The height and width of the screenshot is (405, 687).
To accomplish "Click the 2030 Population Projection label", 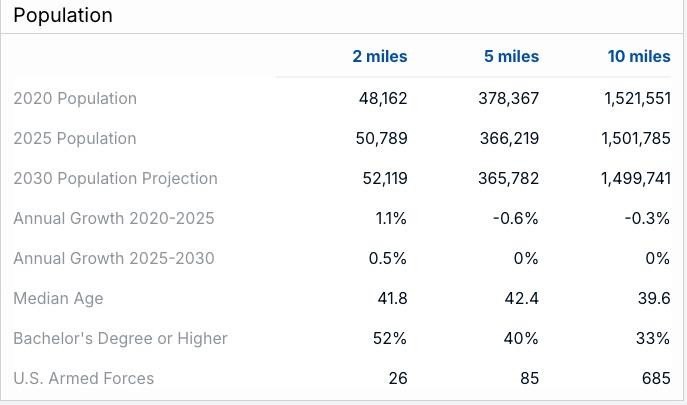I will [x=116, y=178].
